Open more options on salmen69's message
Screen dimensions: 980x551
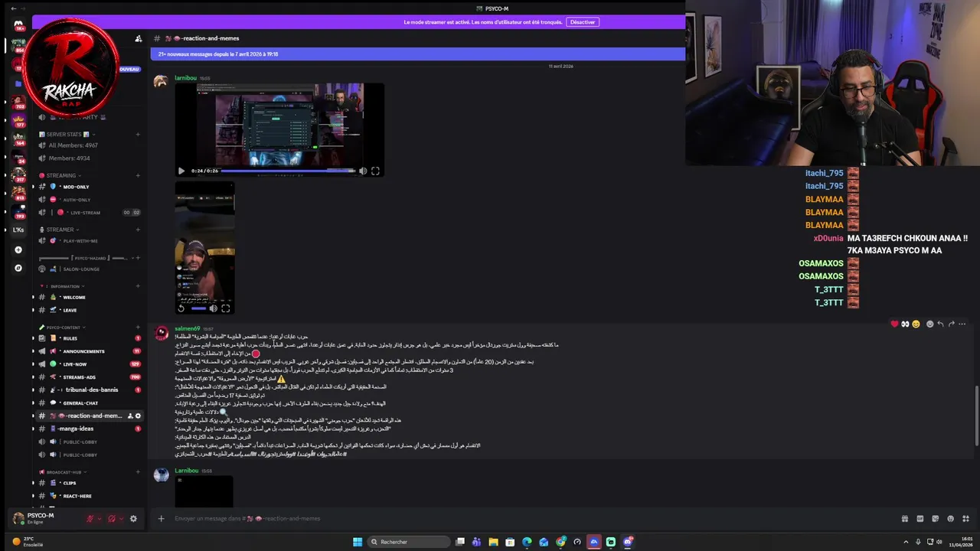(x=962, y=324)
